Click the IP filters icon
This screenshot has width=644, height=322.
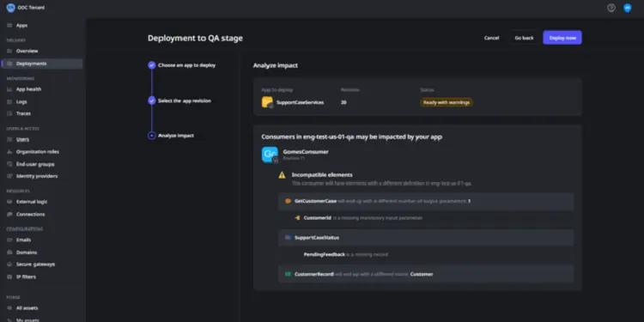9,276
